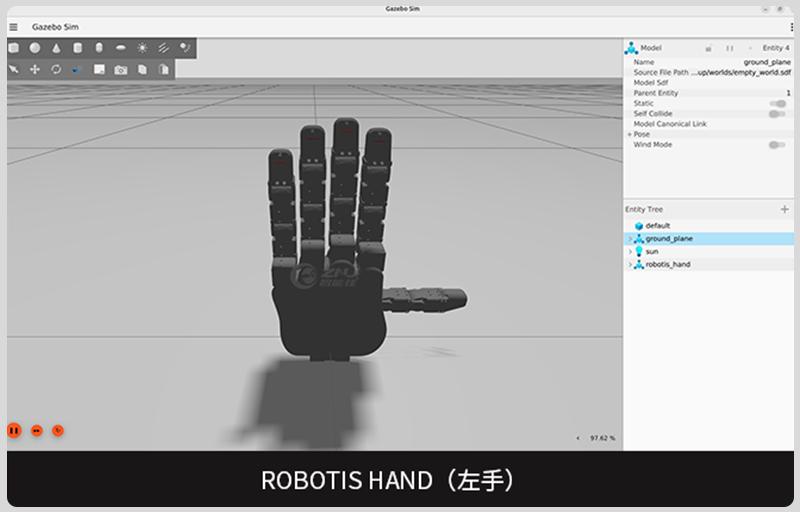The height and width of the screenshot is (512, 800).
Task: Insert a sphere shape from toolbar
Action: click(x=35, y=47)
